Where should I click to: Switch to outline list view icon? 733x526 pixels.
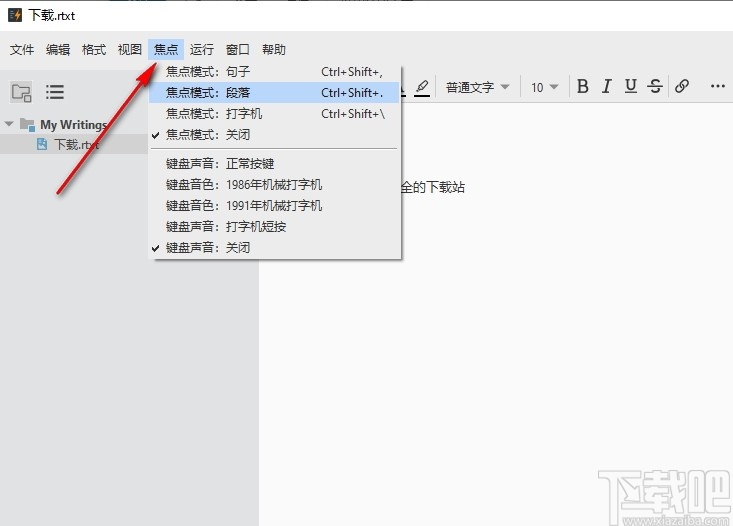[55, 92]
